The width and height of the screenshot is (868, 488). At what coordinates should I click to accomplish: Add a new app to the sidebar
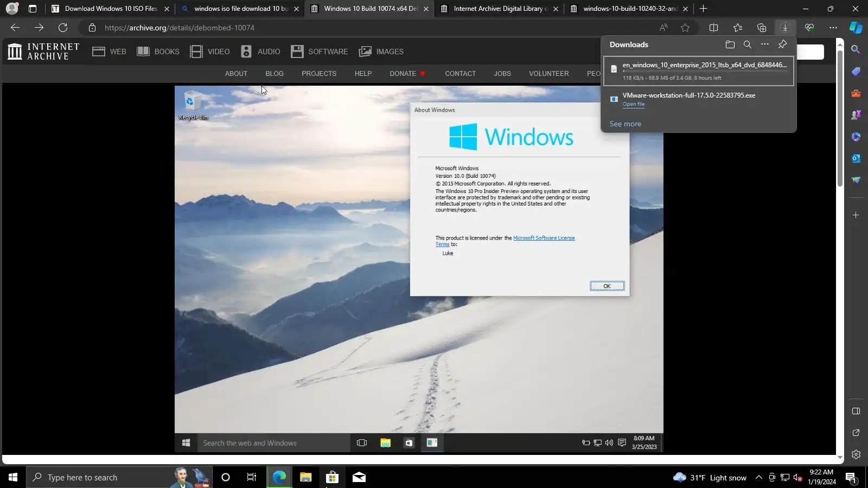coord(856,215)
